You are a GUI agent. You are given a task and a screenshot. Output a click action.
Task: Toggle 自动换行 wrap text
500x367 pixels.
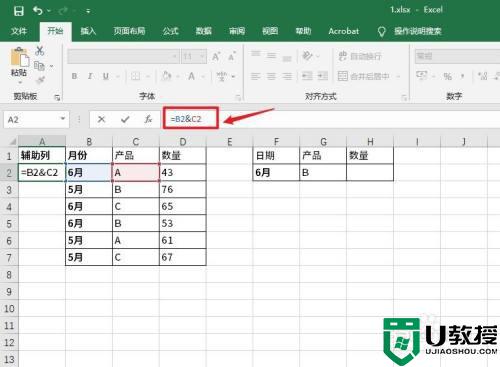(360, 56)
